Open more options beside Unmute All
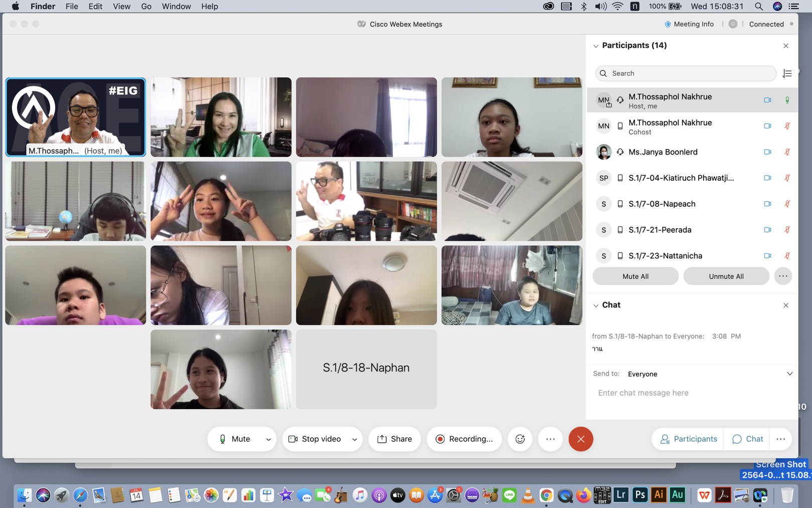Screen dimensions: 812x508 (x=783, y=276)
